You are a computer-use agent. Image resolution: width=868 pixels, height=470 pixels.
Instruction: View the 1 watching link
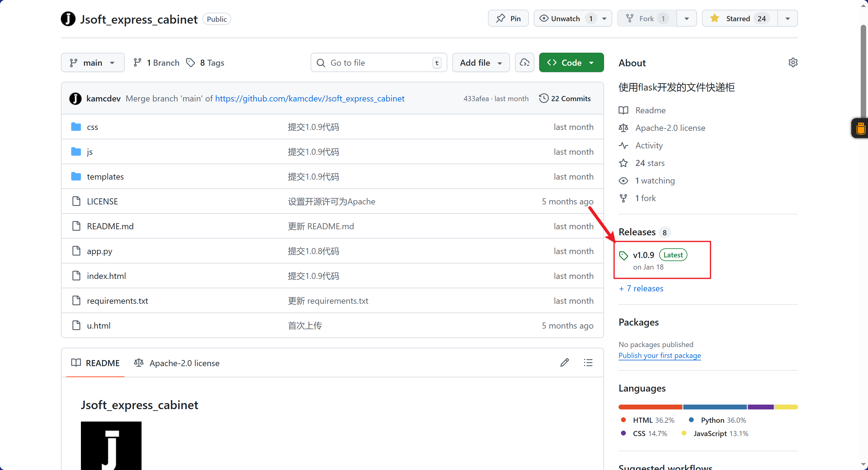coord(647,180)
